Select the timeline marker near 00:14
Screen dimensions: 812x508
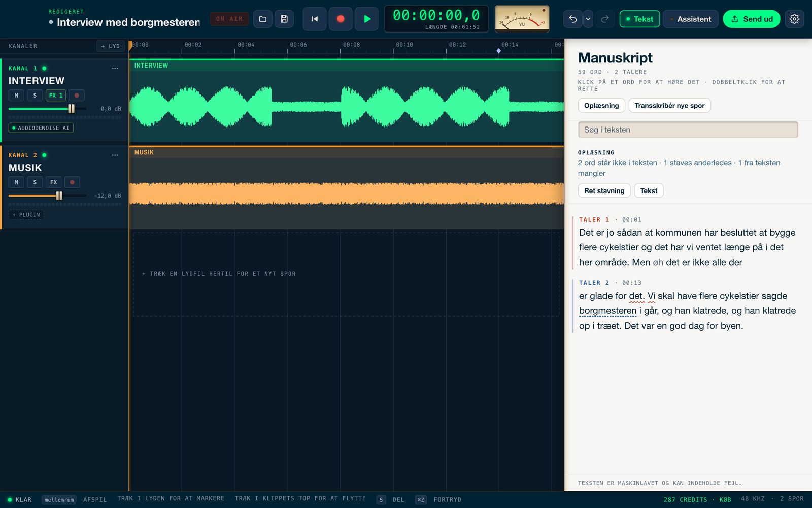498,51
